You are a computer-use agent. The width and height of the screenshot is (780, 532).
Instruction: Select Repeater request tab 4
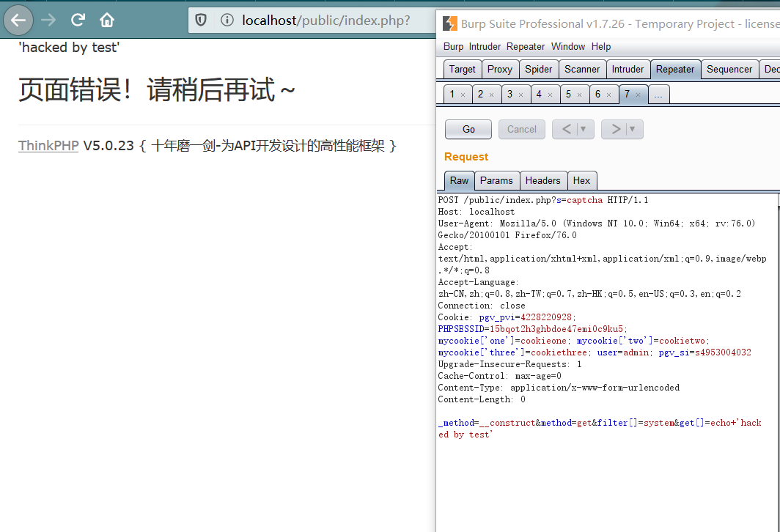(540, 94)
